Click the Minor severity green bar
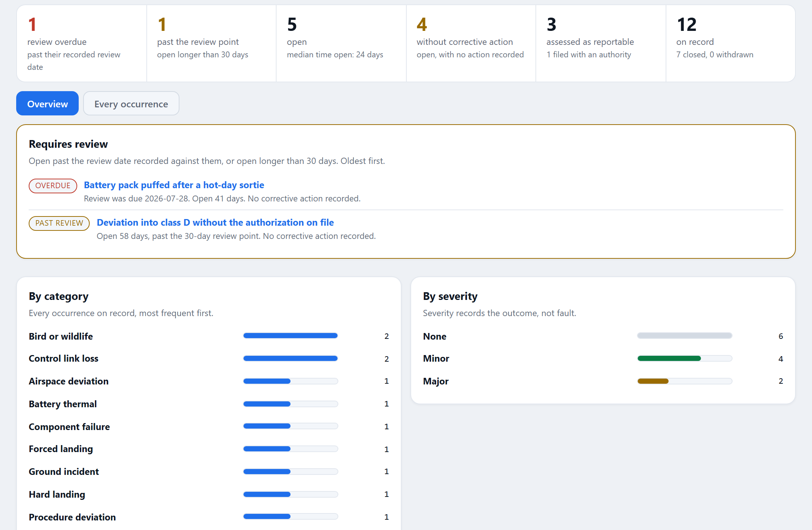 coord(669,358)
